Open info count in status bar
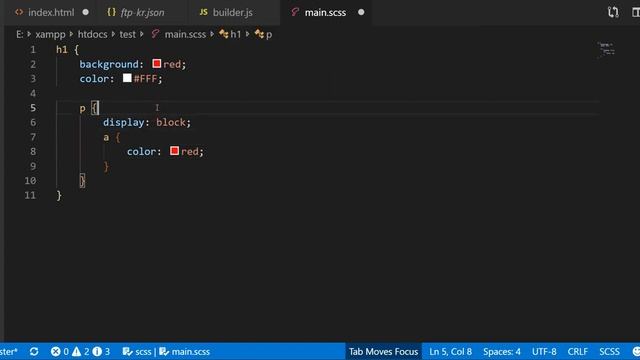The image size is (640, 360). [x=101, y=351]
